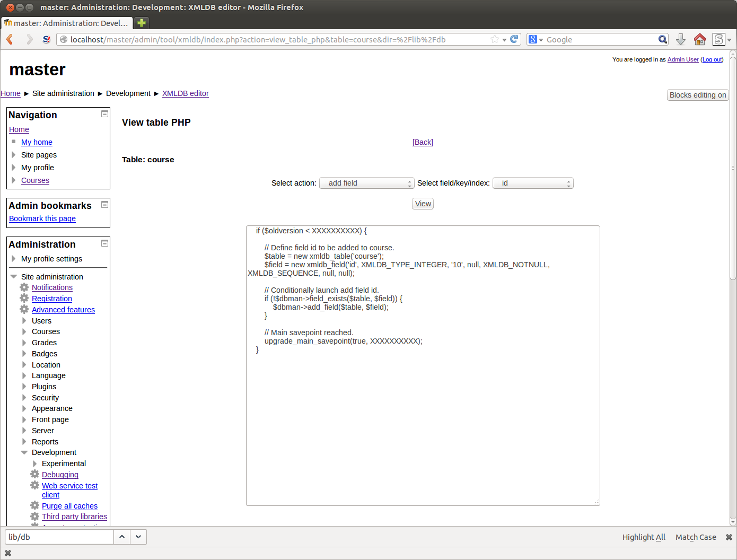Toggle Match Case in find bar
The image size is (737, 560).
[696, 537]
